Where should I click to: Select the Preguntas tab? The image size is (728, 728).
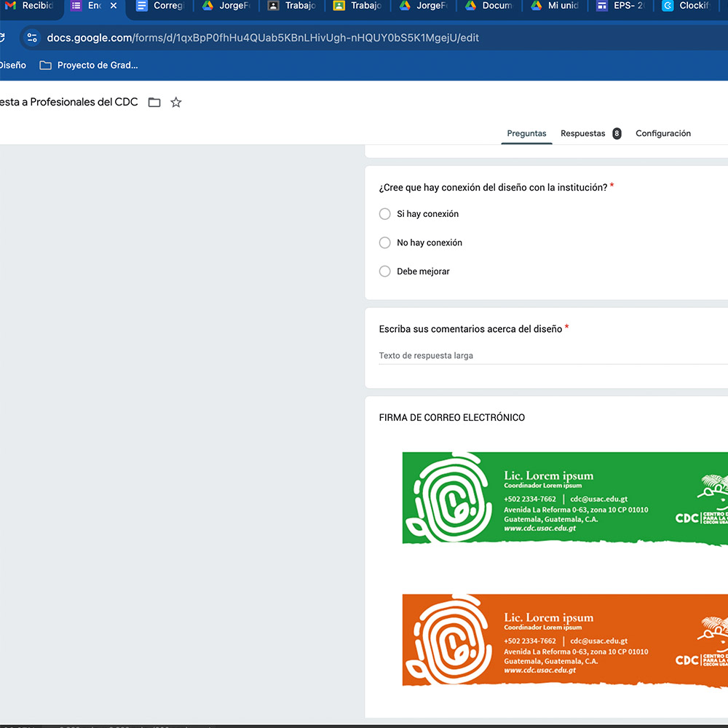coord(526,134)
